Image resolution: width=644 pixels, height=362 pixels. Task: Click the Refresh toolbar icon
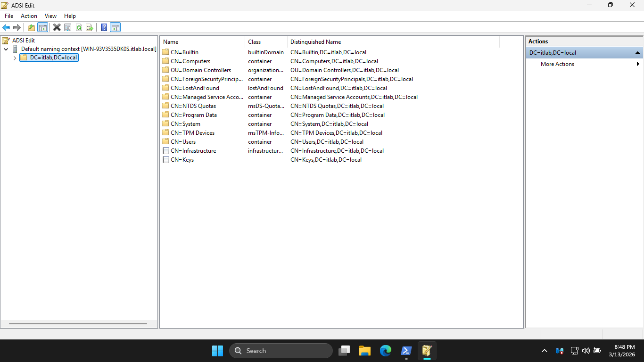pos(79,27)
